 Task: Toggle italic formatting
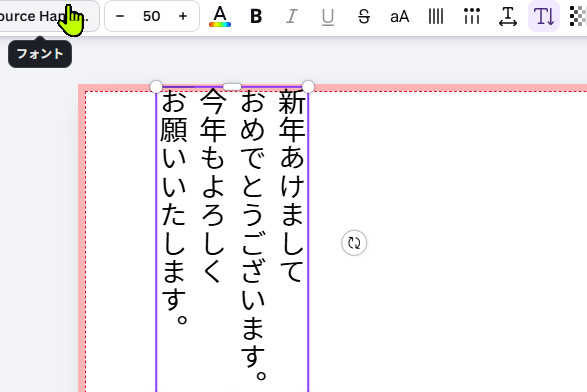pyautogui.click(x=292, y=16)
